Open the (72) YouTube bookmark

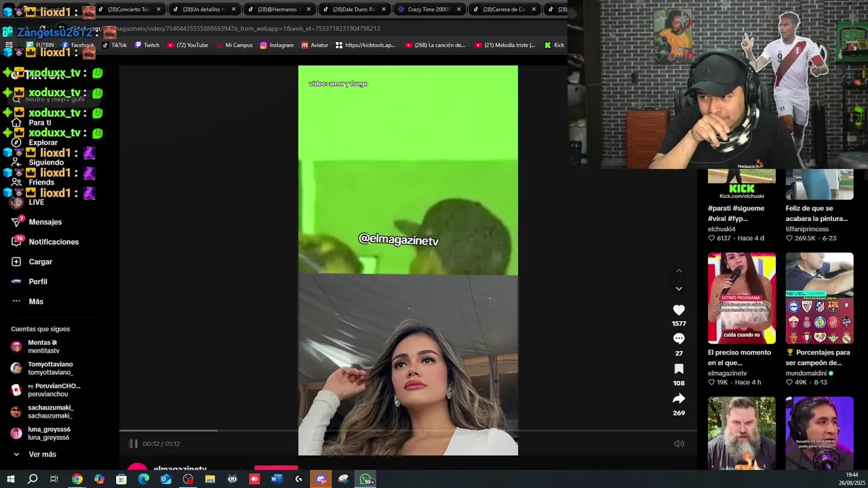tap(187, 45)
